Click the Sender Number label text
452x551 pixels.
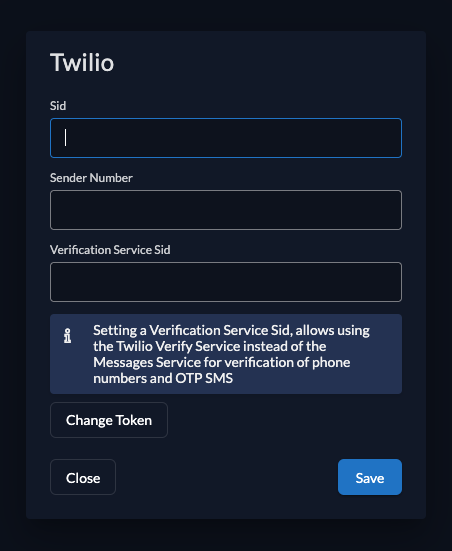[x=91, y=178]
